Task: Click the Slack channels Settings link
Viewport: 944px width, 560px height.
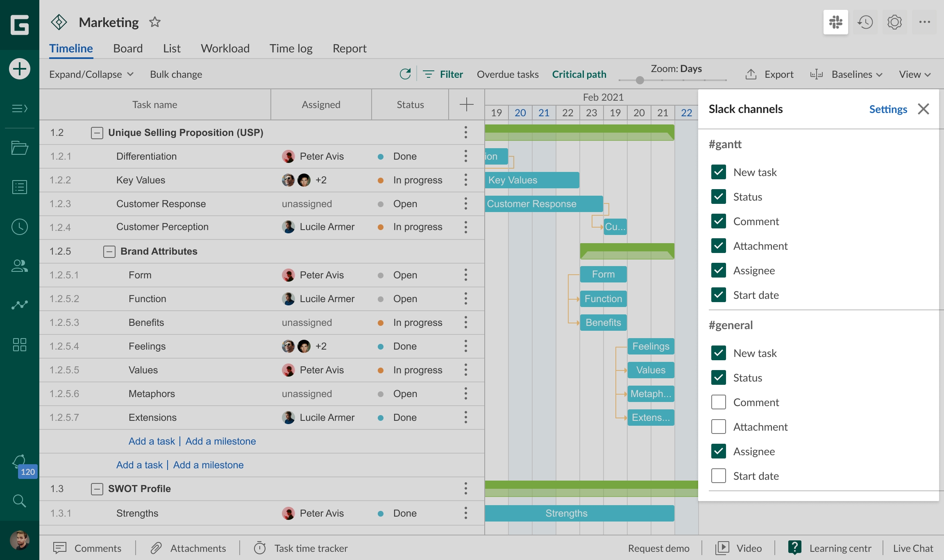Action: 888,109
